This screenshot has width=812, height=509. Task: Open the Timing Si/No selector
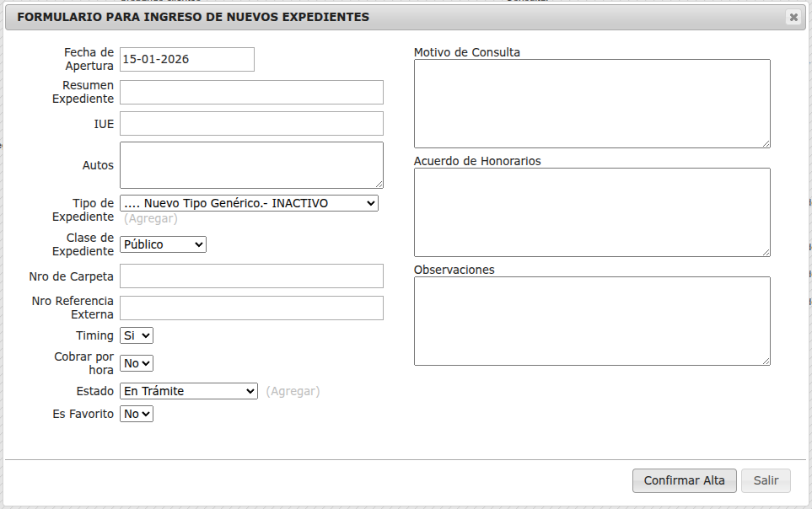coord(137,335)
